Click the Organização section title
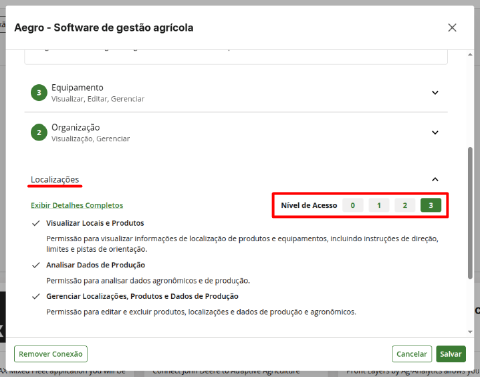The image size is (480, 377). 76,128
